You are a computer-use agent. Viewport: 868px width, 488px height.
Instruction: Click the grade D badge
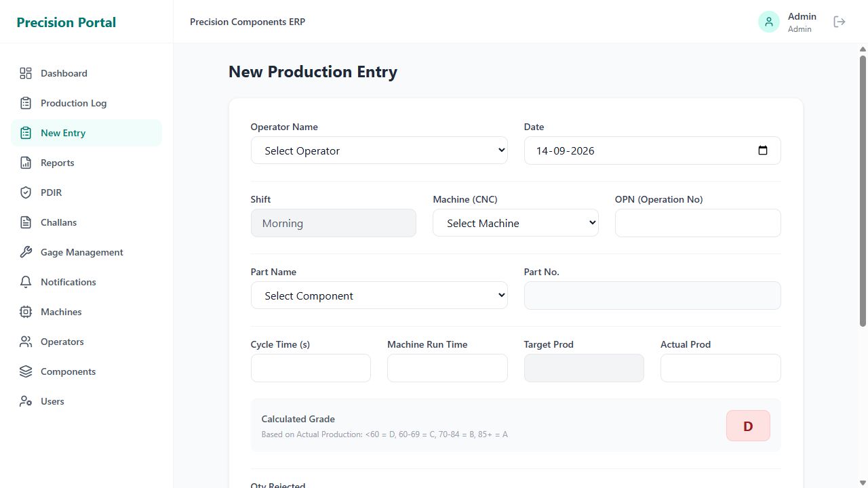[748, 426]
